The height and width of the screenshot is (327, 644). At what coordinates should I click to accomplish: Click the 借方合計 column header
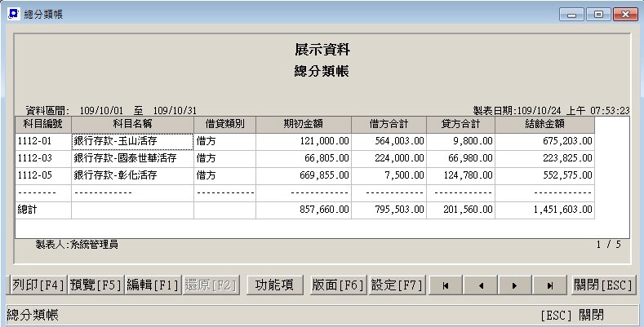(x=389, y=124)
